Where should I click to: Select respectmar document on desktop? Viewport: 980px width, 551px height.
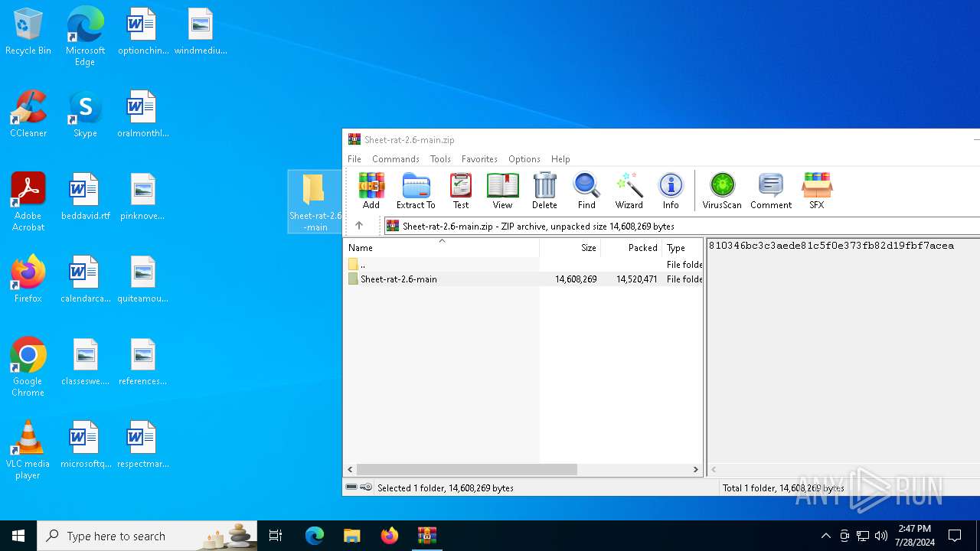[x=142, y=445]
